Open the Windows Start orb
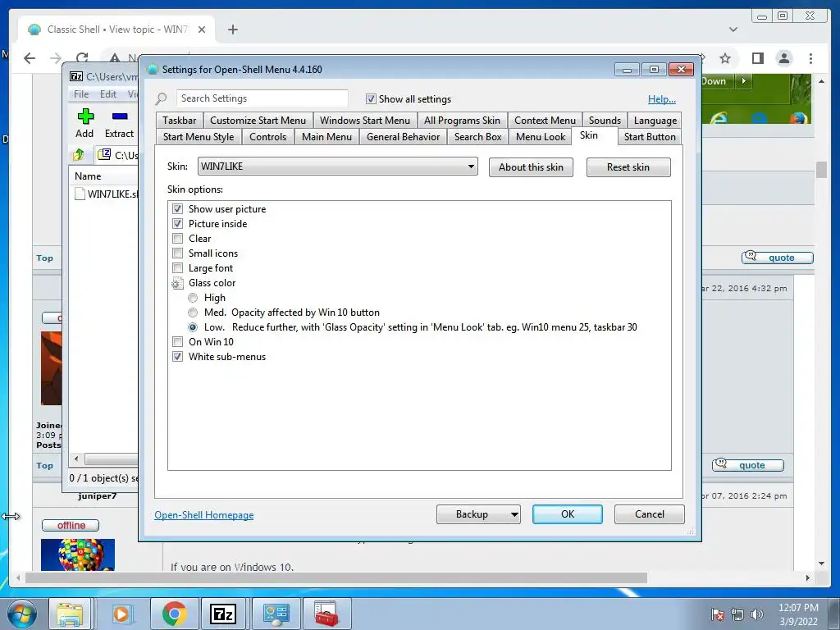Image resolution: width=840 pixels, height=630 pixels. pos(21,614)
